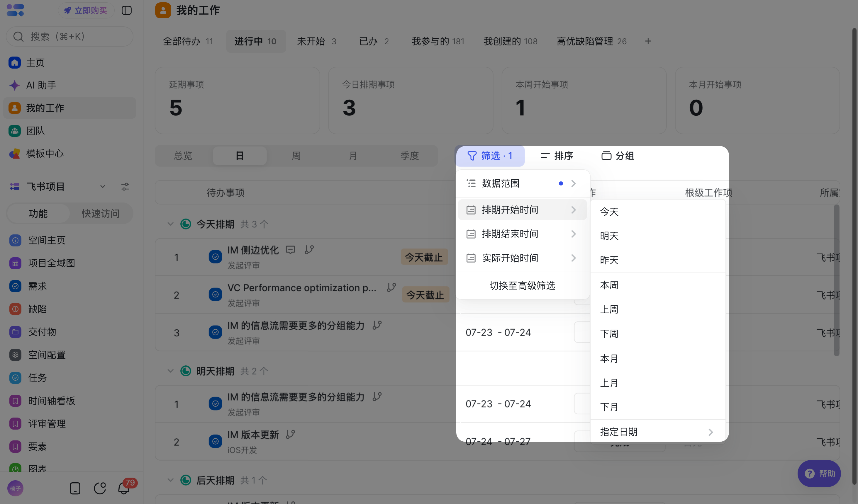This screenshot has width=858, height=504.
Task: Click branch icon on IM 版本更新 row
Action: tap(290, 435)
